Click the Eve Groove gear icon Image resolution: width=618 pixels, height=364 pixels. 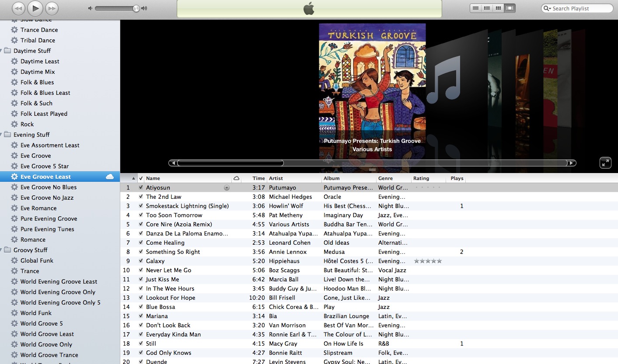(x=14, y=156)
